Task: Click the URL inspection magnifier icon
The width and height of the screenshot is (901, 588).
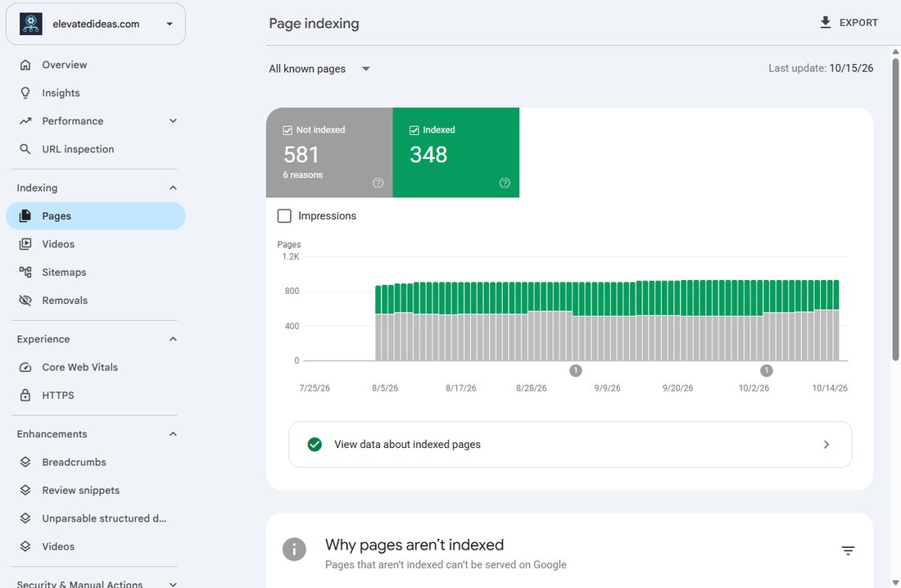Action: tap(25, 149)
